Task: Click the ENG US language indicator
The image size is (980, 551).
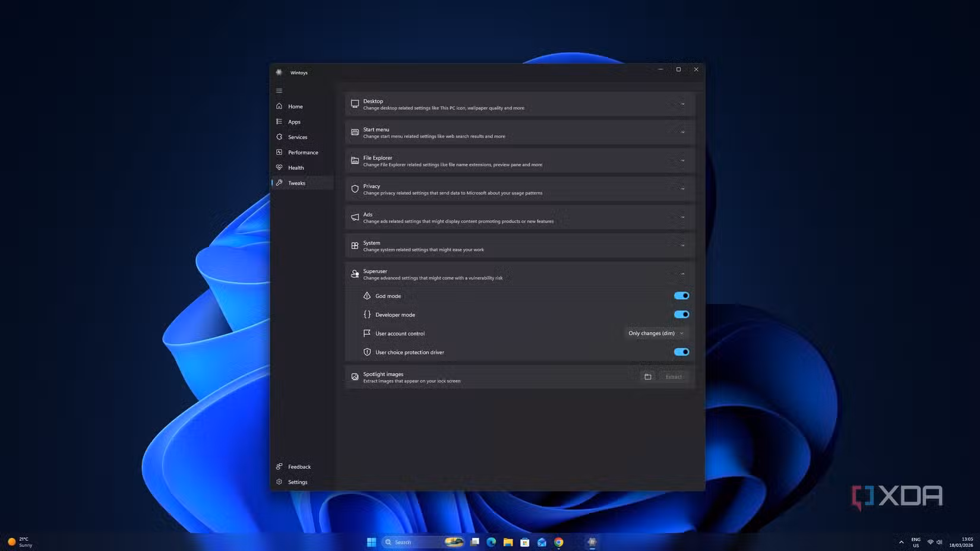Action: click(x=916, y=542)
